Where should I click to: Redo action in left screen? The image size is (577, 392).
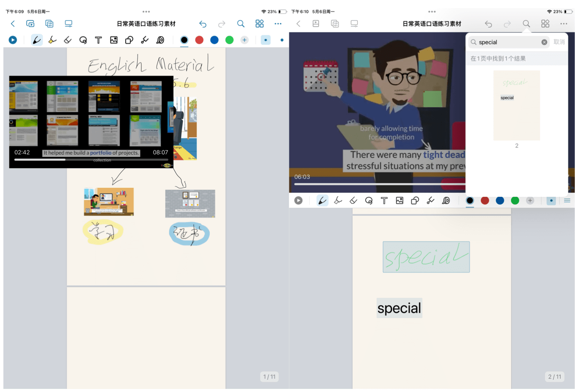click(221, 24)
